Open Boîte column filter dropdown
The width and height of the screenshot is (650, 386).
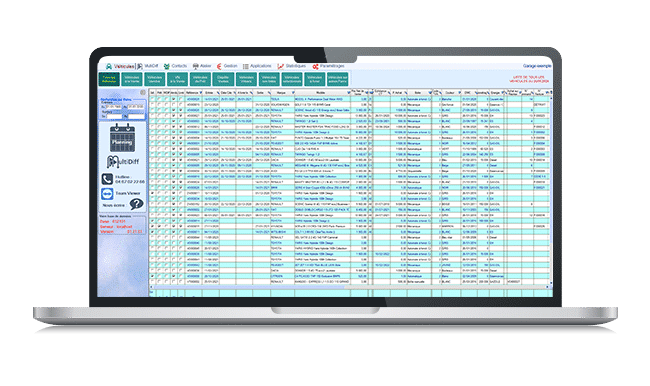(x=430, y=93)
